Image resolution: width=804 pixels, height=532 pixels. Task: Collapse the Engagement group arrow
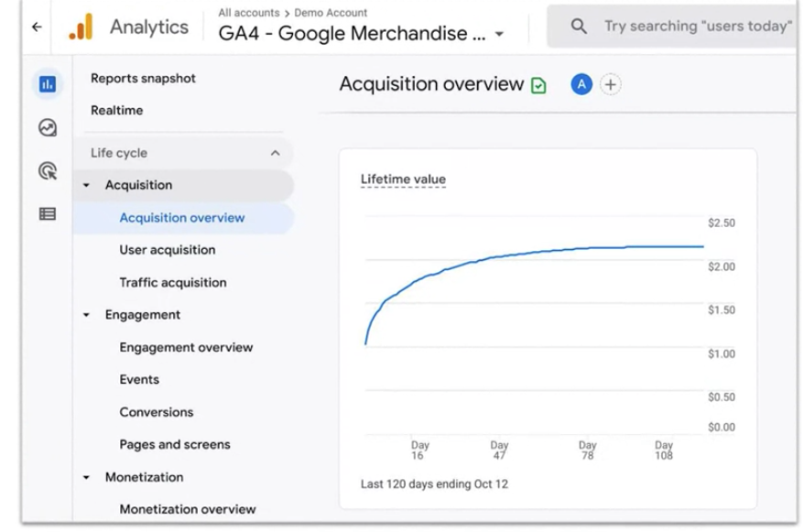[86, 315]
